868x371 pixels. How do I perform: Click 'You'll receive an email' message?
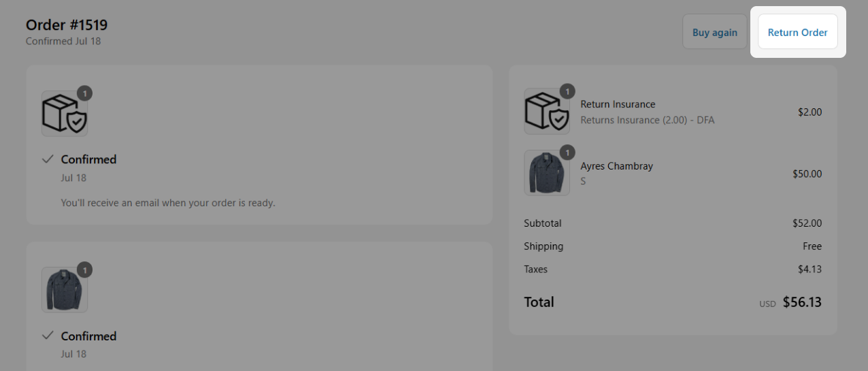[x=168, y=203]
